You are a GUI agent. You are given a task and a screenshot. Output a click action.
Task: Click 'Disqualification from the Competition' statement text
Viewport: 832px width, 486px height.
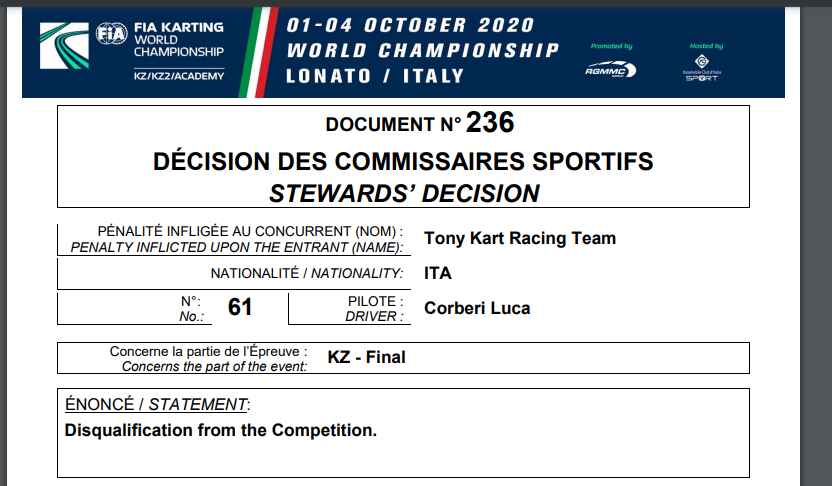point(221,430)
